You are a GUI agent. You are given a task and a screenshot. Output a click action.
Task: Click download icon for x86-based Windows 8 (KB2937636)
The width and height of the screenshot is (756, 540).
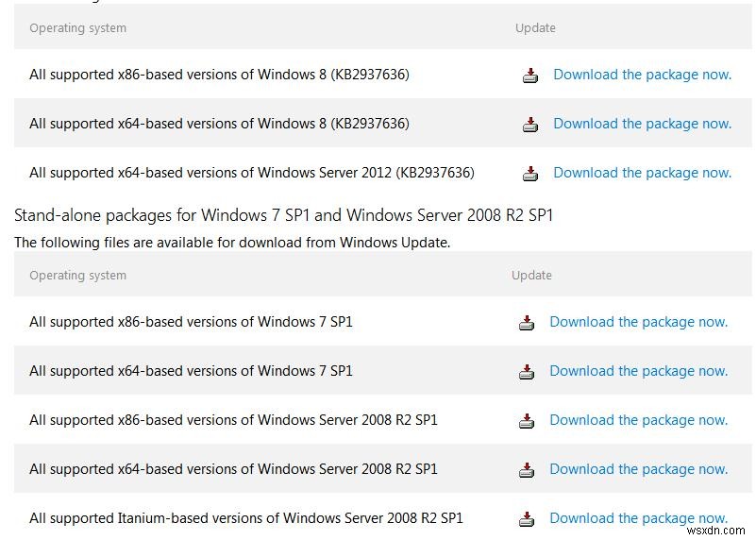530,76
